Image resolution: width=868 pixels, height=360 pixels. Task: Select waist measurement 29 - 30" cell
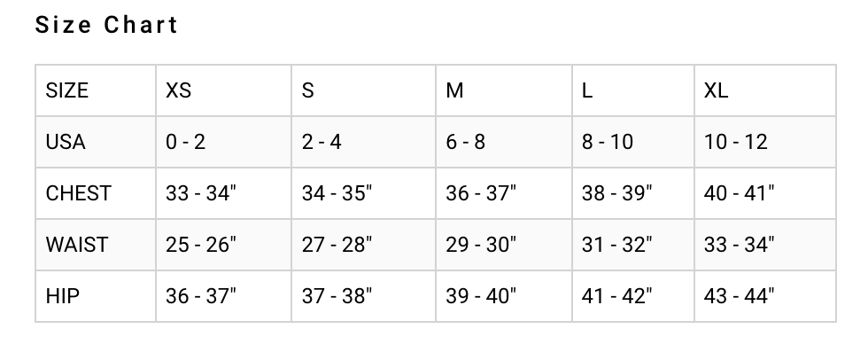[x=481, y=245]
